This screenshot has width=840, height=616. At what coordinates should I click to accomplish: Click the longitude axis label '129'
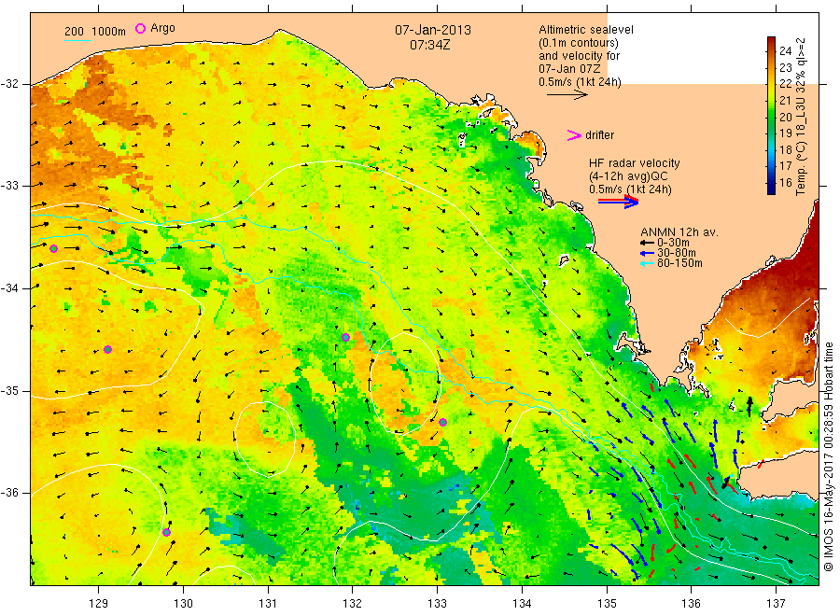99,604
